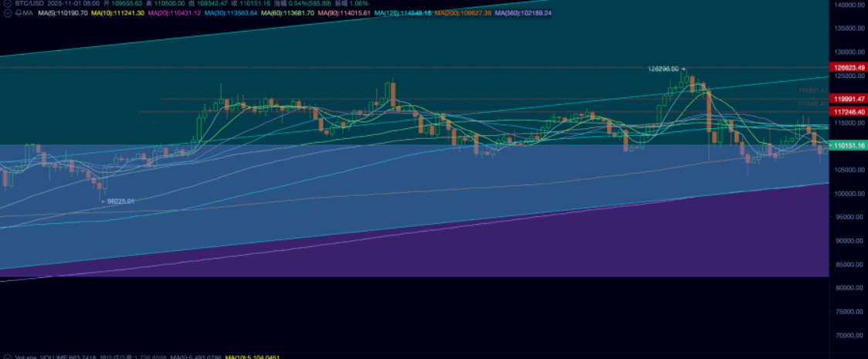Click the 98225.01 low price annotation
868x359 pixels.
tap(119, 201)
